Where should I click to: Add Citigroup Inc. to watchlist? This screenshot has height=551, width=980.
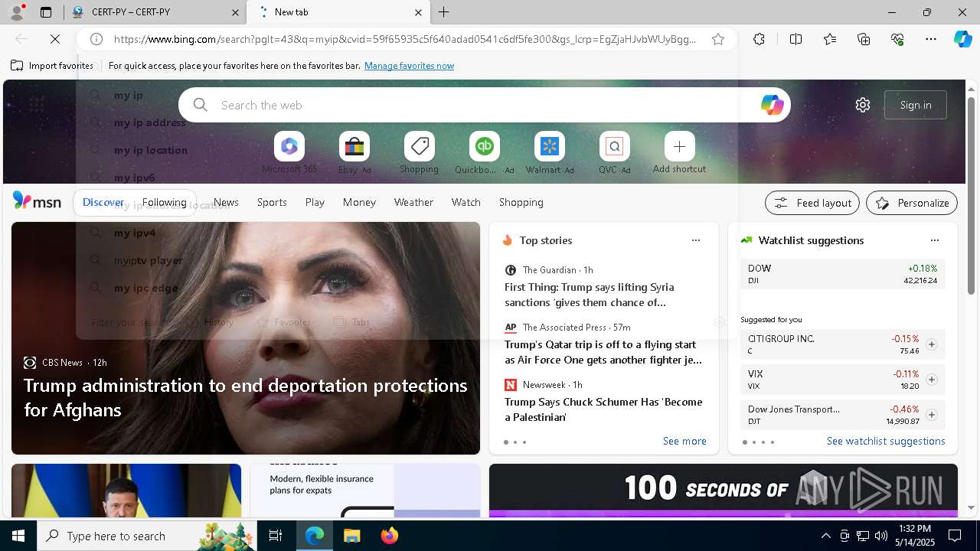pos(932,344)
